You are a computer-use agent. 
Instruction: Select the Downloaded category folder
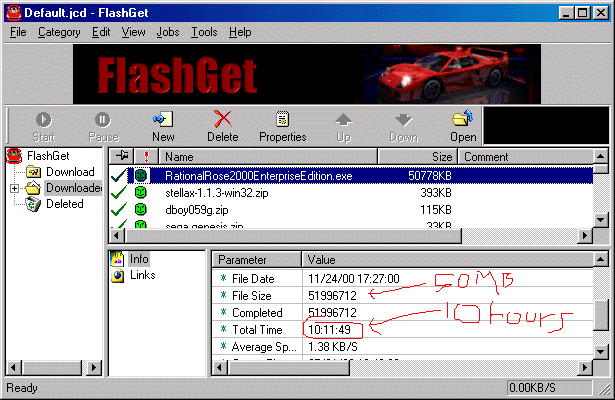(74, 188)
